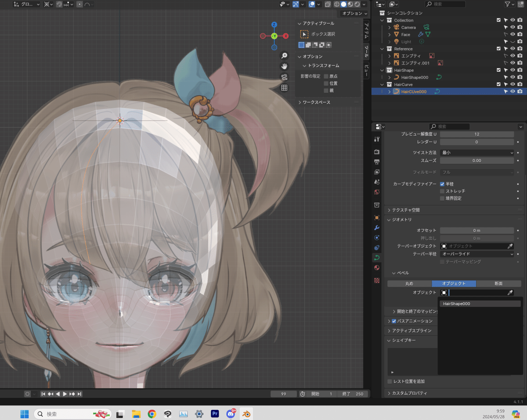
Task: Hide HairCUve000 with its eye icon
Action: point(513,92)
